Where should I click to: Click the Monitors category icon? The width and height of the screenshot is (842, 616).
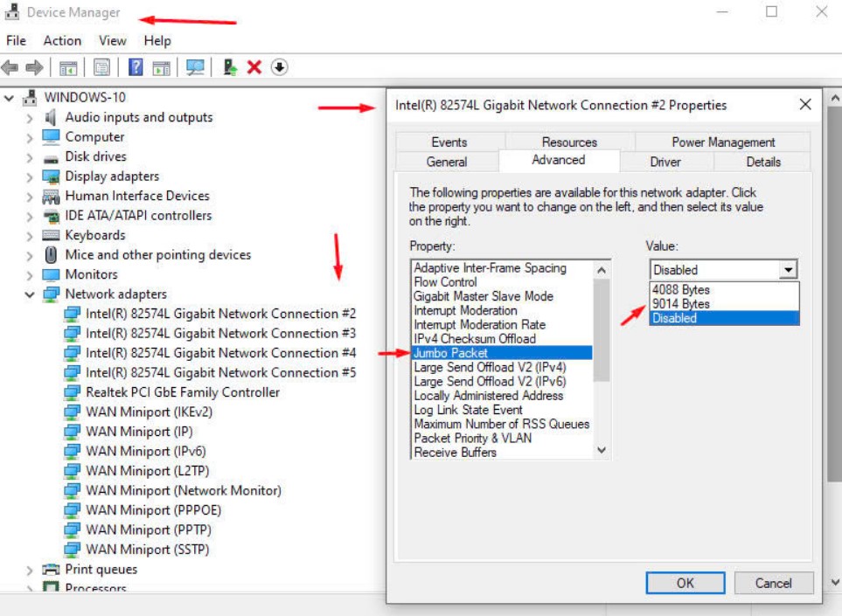pyautogui.click(x=51, y=275)
